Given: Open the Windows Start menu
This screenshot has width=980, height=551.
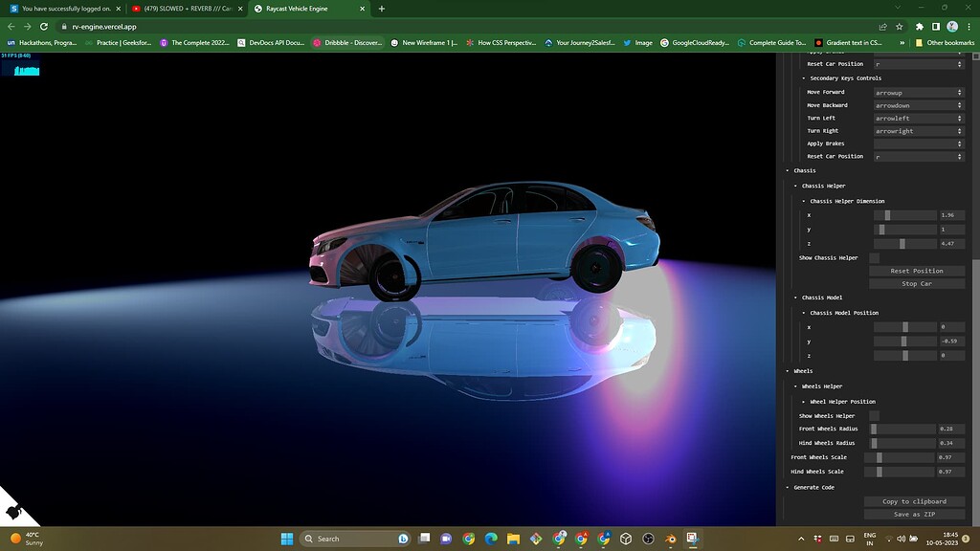Looking at the screenshot, I should [x=286, y=539].
